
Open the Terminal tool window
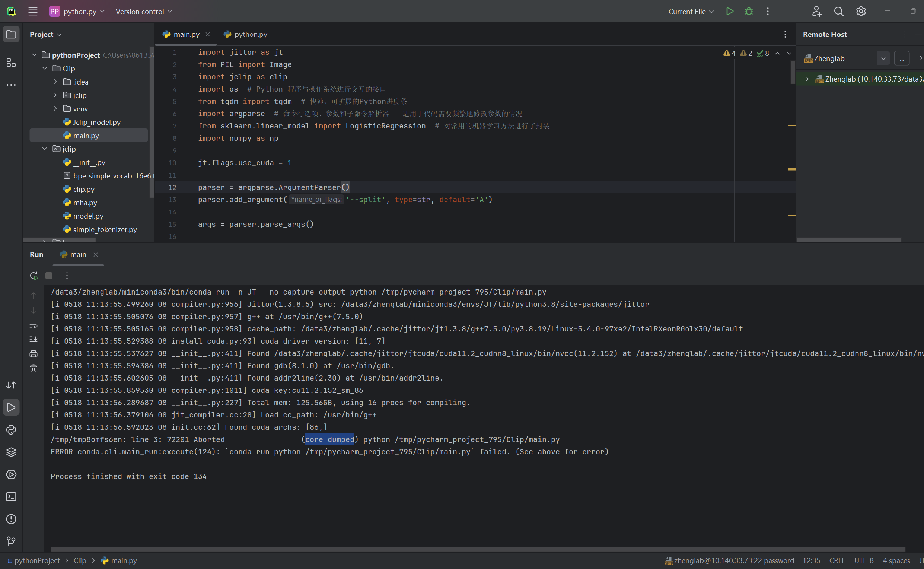click(x=11, y=497)
